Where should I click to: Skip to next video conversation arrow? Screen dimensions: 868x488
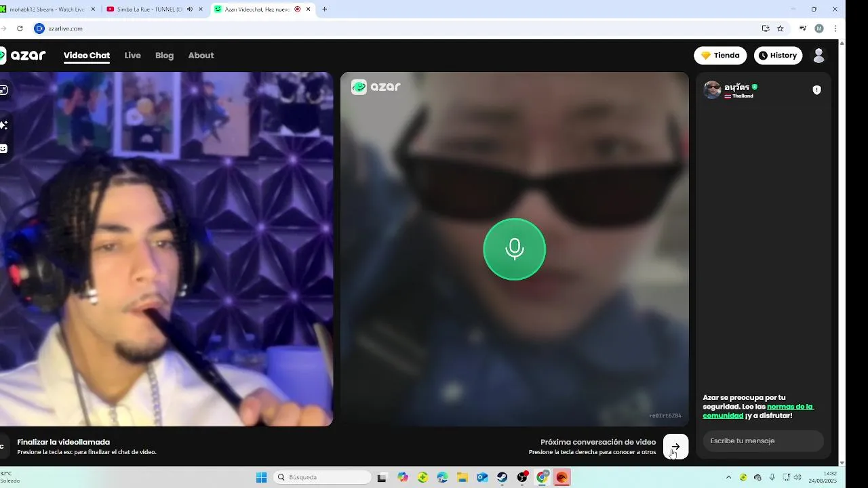675,447
